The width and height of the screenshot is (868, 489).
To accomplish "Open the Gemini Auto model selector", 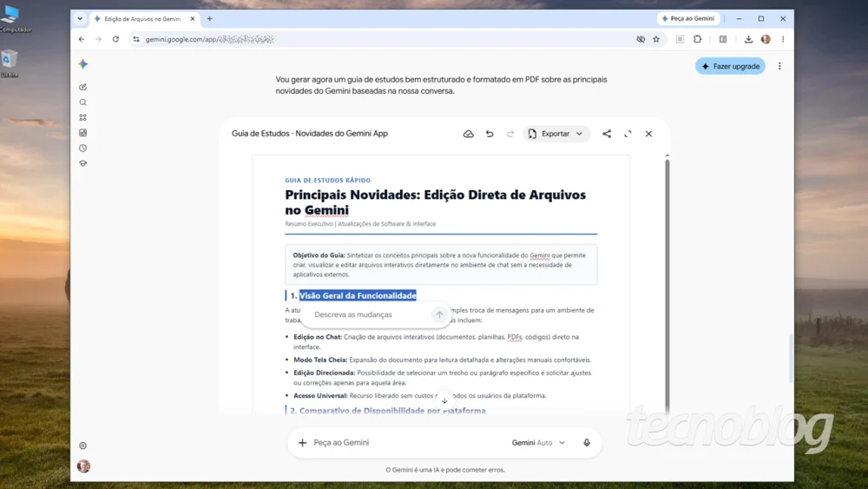I will (x=538, y=442).
